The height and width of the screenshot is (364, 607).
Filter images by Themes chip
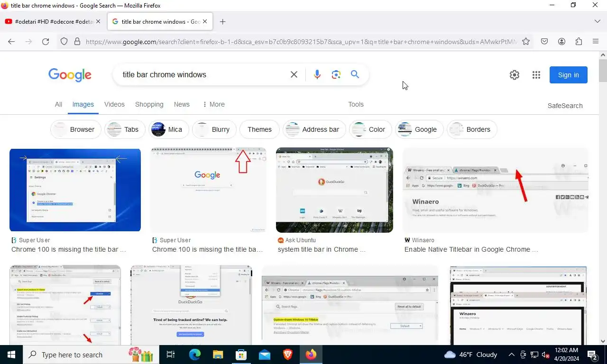259,129
